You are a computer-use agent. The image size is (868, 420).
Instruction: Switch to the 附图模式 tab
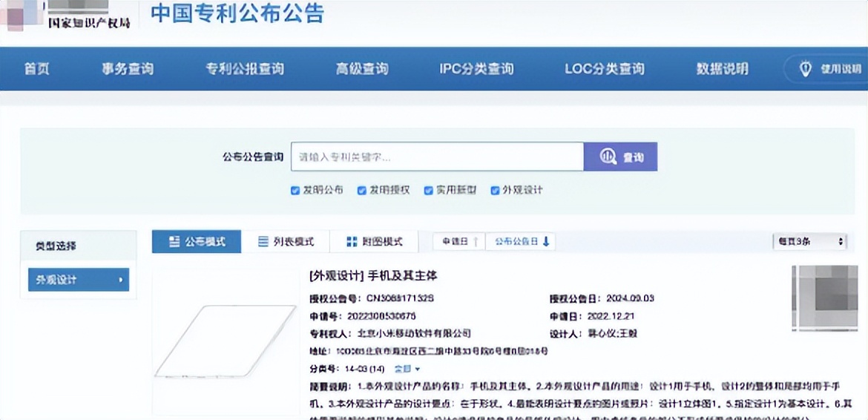pyautogui.click(x=374, y=241)
